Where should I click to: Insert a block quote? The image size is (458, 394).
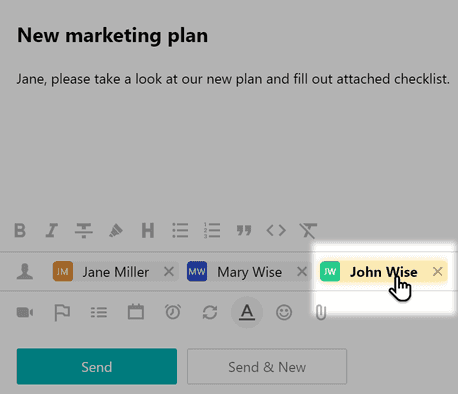pyautogui.click(x=244, y=230)
